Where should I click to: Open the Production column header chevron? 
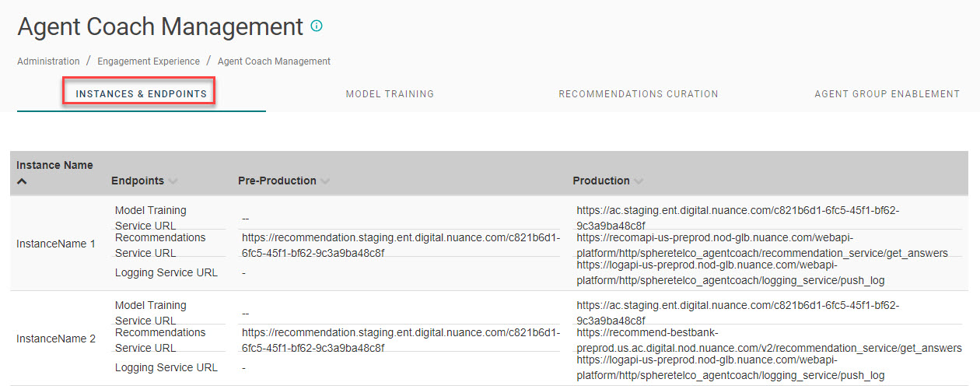pos(639,181)
